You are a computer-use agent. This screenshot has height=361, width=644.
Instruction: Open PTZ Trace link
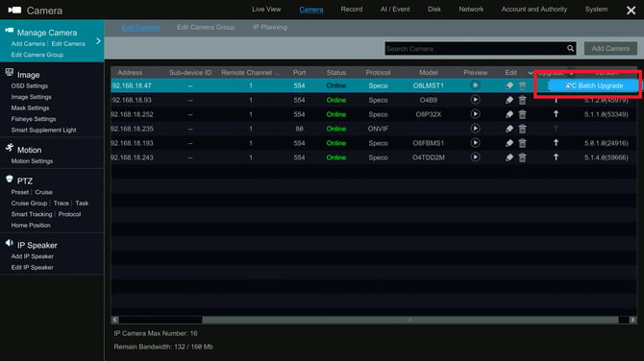(x=62, y=204)
